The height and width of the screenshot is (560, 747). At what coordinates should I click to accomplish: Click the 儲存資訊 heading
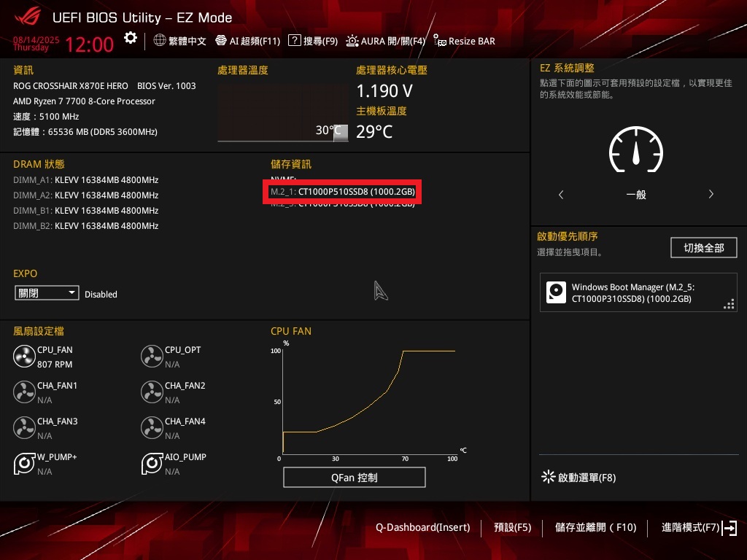291,164
